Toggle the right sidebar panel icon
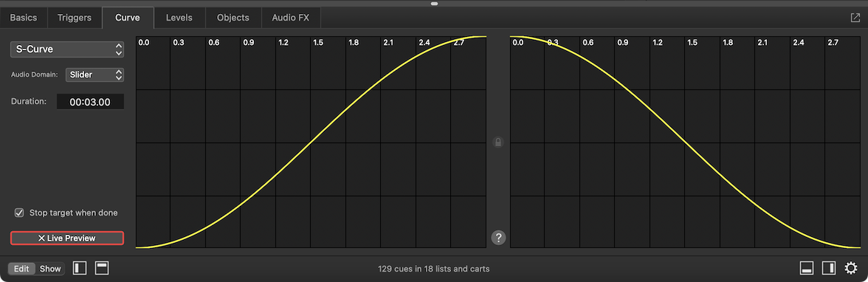 click(829, 269)
